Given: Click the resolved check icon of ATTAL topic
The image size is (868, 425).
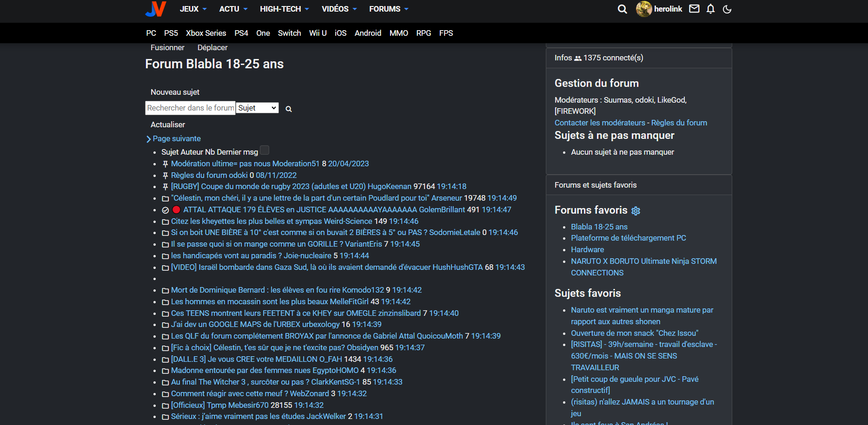Looking at the screenshot, I should pyautogui.click(x=165, y=210).
